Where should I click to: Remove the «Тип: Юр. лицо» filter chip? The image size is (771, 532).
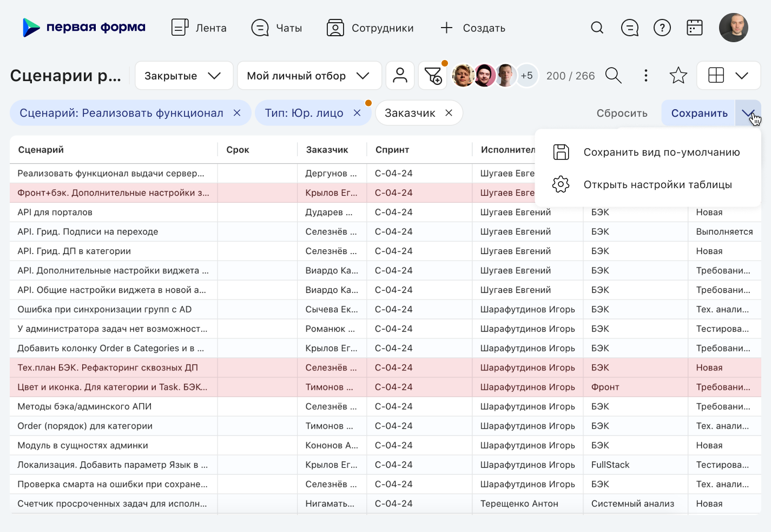point(357,112)
